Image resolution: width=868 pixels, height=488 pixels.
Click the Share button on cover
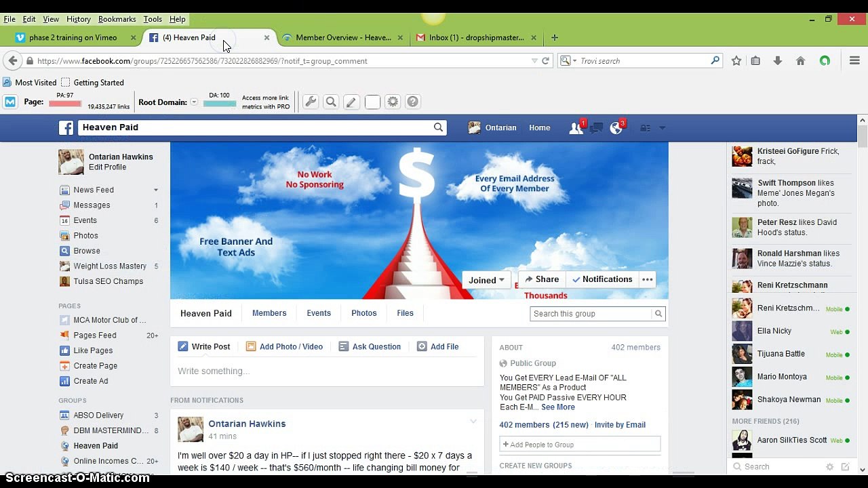pyautogui.click(x=541, y=279)
